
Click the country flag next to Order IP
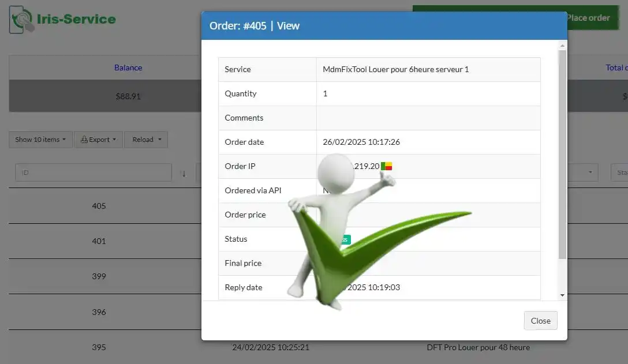click(387, 166)
